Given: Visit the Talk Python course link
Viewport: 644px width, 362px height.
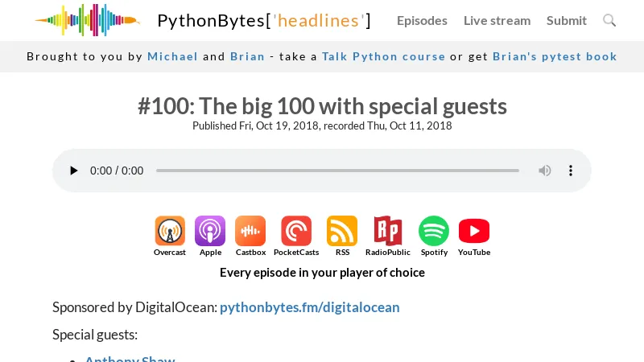Looking at the screenshot, I should pos(383,56).
